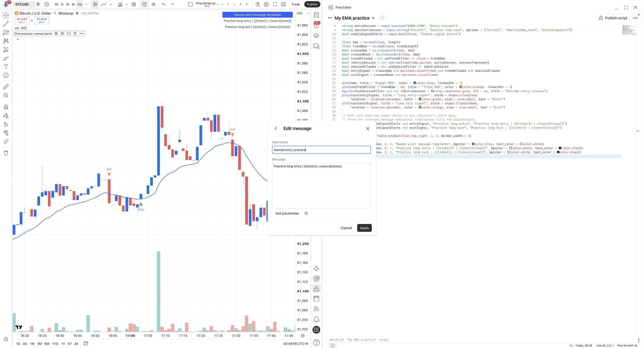
Task: Start bar replay mode
Action: click(153, 4)
